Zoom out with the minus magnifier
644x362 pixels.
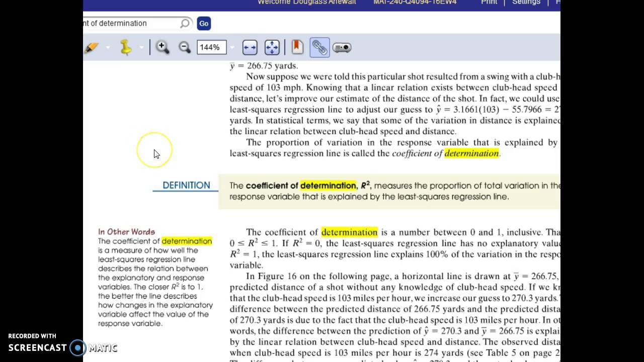click(x=185, y=47)
